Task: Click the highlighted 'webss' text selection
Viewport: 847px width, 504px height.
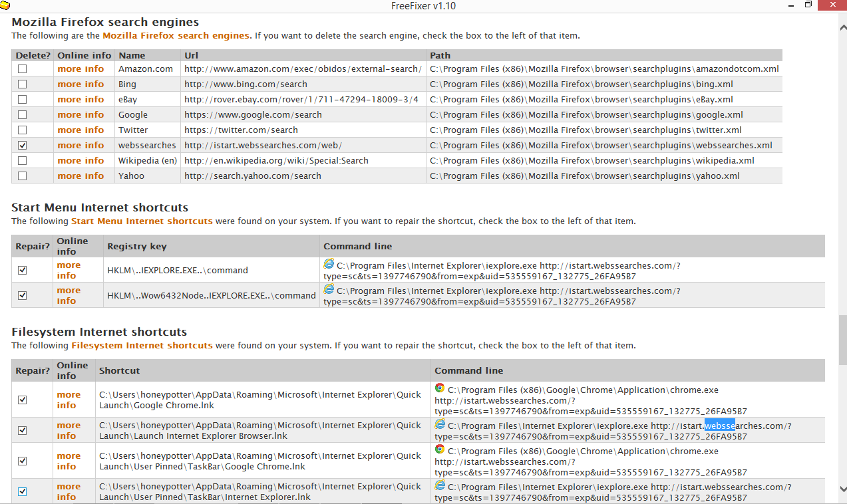Action: coord(720,426)
